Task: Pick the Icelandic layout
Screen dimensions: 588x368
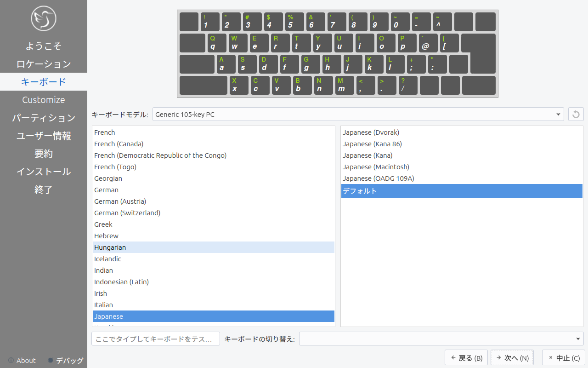Action: pyautogui.click(x=214, y=259)
